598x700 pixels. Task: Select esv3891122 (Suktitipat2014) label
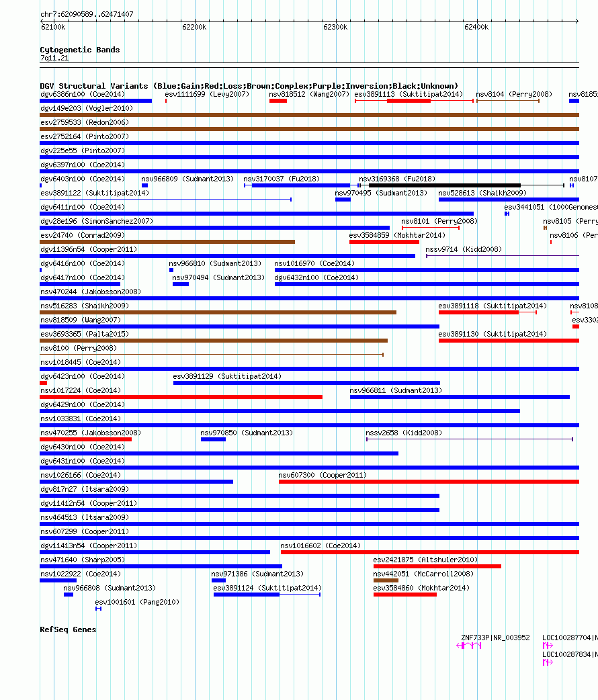95,193
